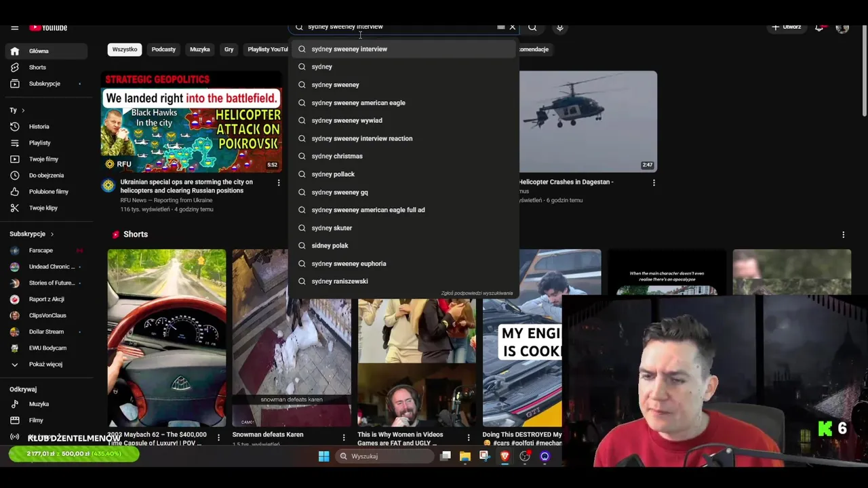
Task: Expand Pokaż więcej subscriptions
Action: pyautogui.click(x=46, y=364)
